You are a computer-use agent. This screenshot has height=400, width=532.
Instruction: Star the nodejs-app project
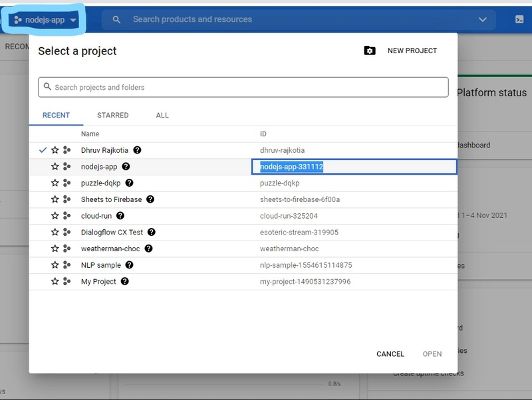[x=55, y=166]
